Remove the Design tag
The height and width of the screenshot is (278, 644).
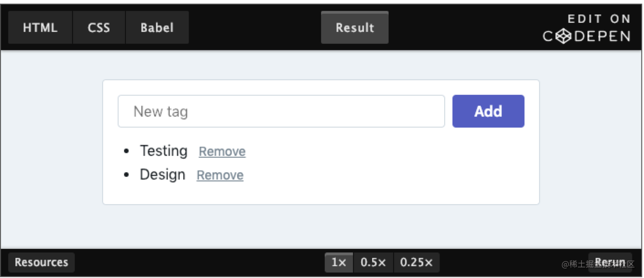coord(220,175)
